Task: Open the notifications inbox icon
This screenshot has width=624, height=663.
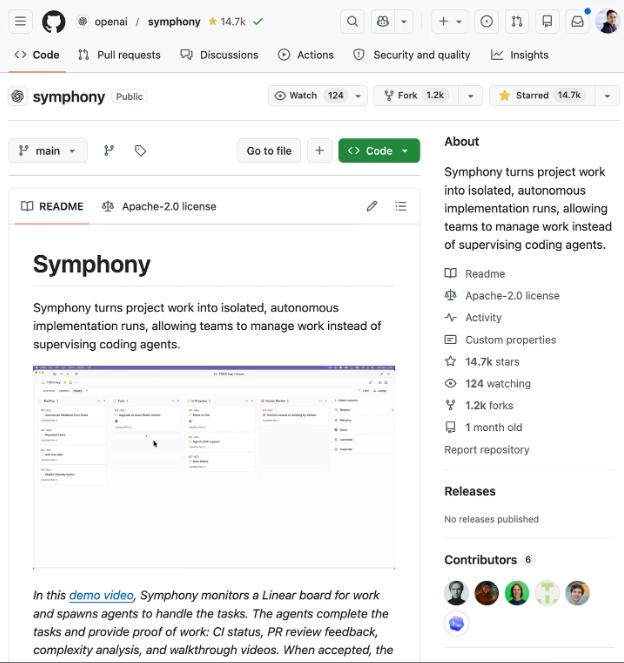Action: 577,21
